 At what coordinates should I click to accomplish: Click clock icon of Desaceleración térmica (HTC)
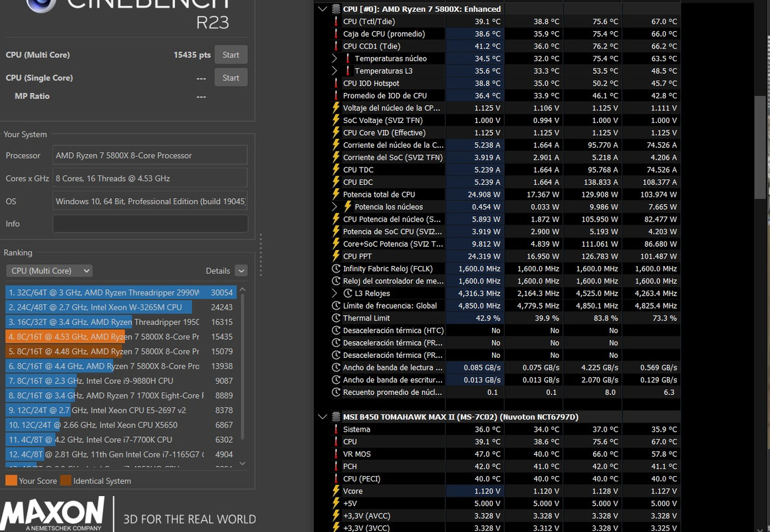[x=336, y=330]
